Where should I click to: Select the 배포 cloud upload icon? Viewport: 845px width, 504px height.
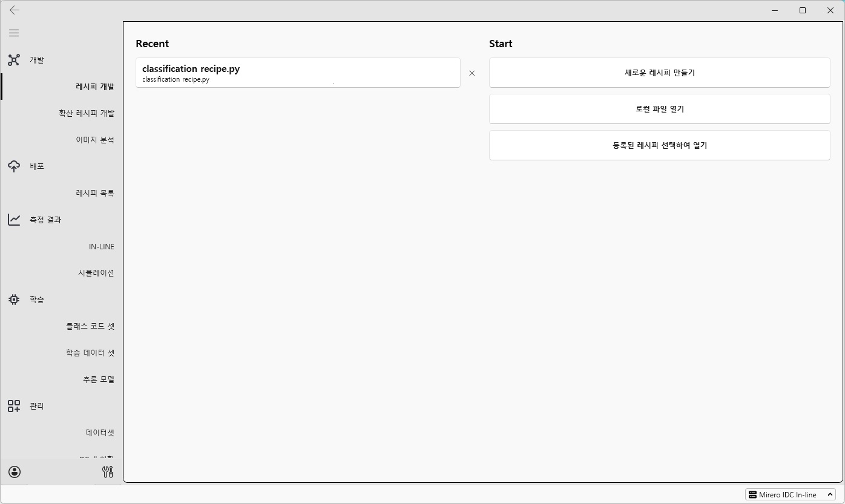pyautogui.click(x=14, y=166)
